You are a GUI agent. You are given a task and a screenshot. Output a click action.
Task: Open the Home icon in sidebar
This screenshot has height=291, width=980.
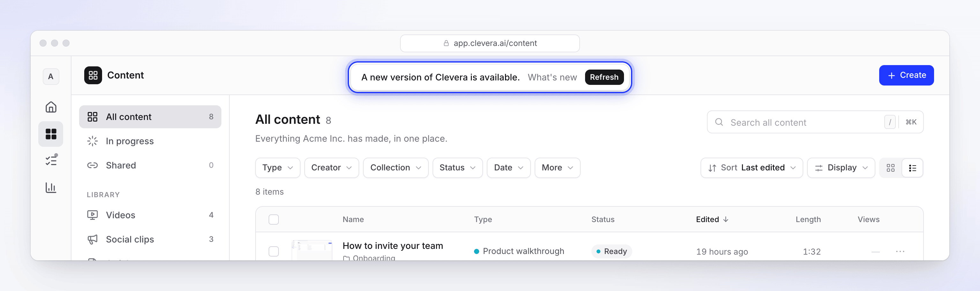[51, 107]
